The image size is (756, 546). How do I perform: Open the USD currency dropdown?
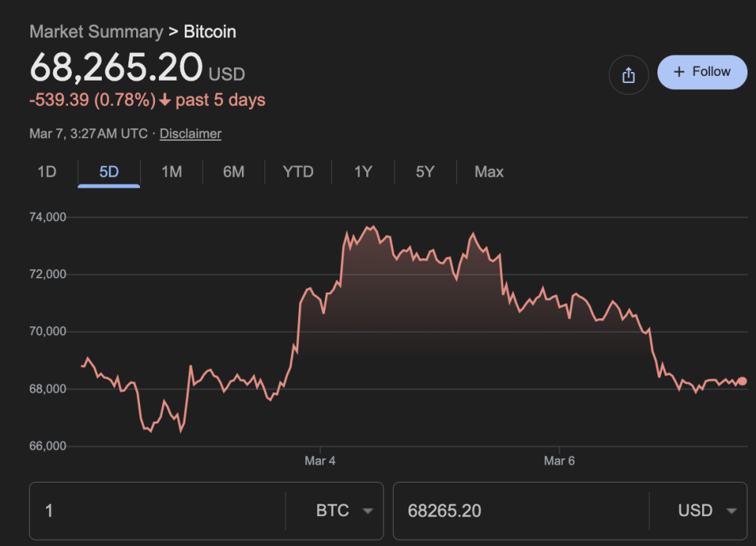pyautogui.click(x=707, y=511)
